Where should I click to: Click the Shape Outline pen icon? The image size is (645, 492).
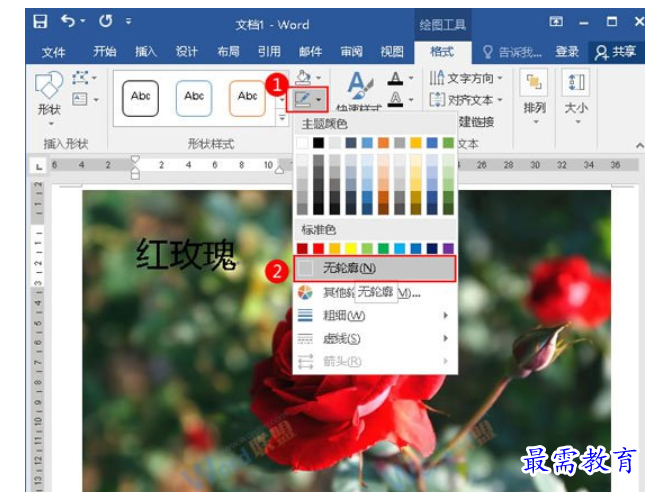tap(302, 99)
